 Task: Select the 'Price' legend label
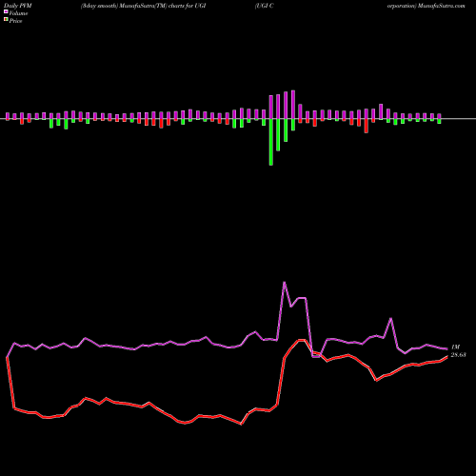(15, 21)
